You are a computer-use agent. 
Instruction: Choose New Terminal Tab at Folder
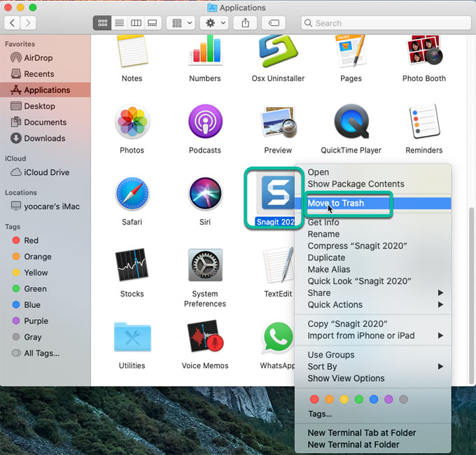[x=373, y=433]
